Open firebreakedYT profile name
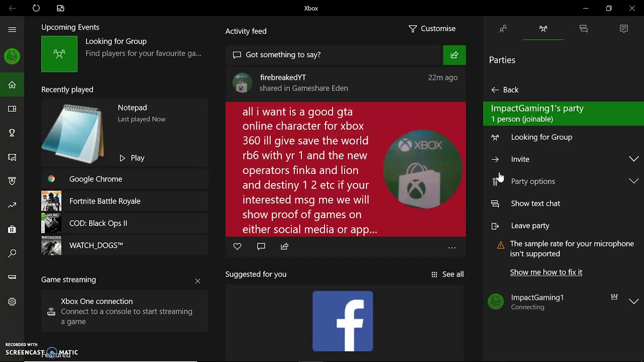644x362 pixels. coord(283,77)
